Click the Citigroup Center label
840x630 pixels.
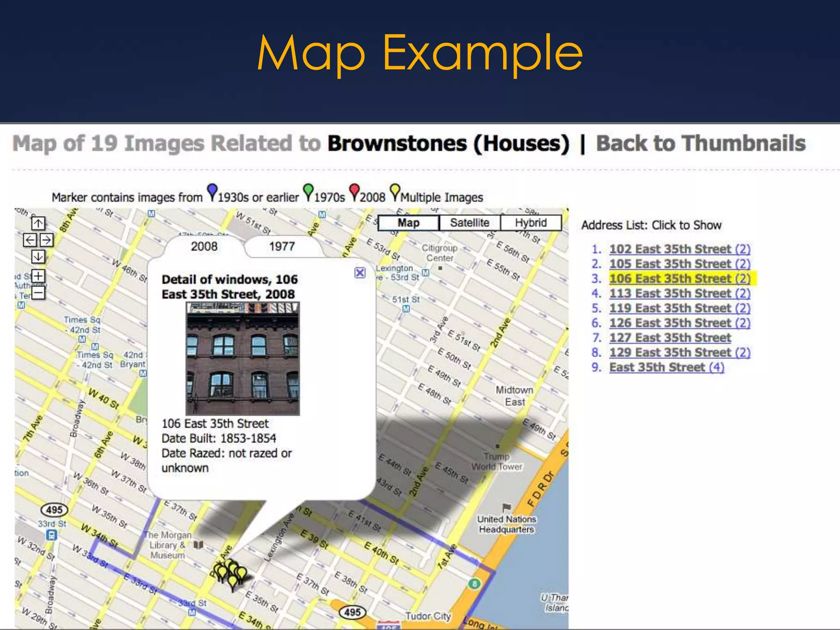(440, 253)
